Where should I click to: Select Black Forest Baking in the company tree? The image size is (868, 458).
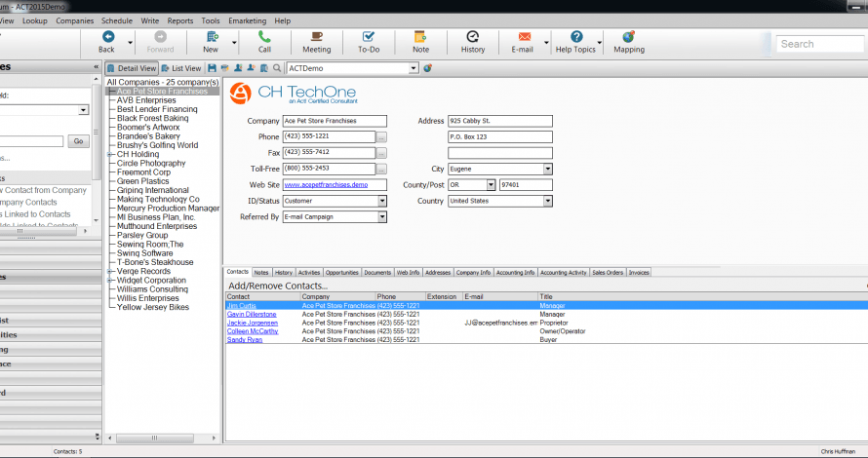pyautogui.click(x=152, y=118)
